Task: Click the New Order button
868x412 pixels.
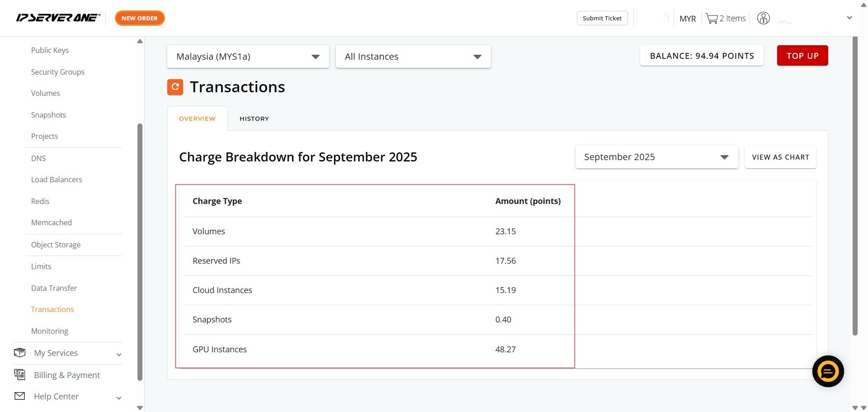Action: (140, 18)
